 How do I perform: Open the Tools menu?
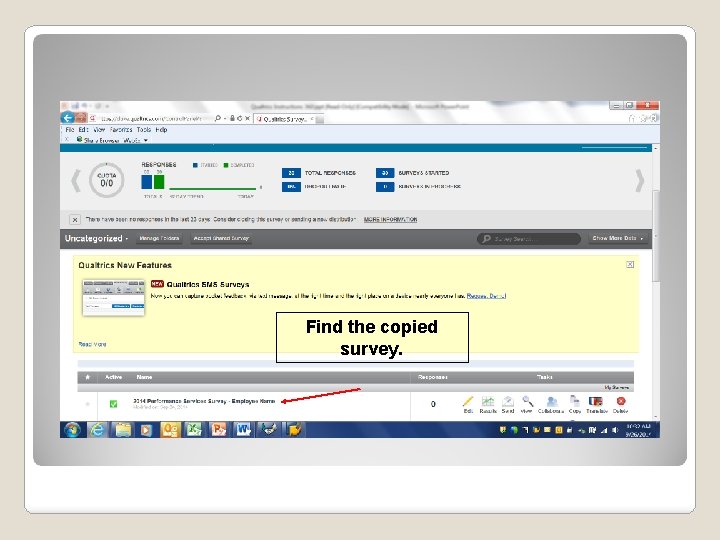point(144,130)
